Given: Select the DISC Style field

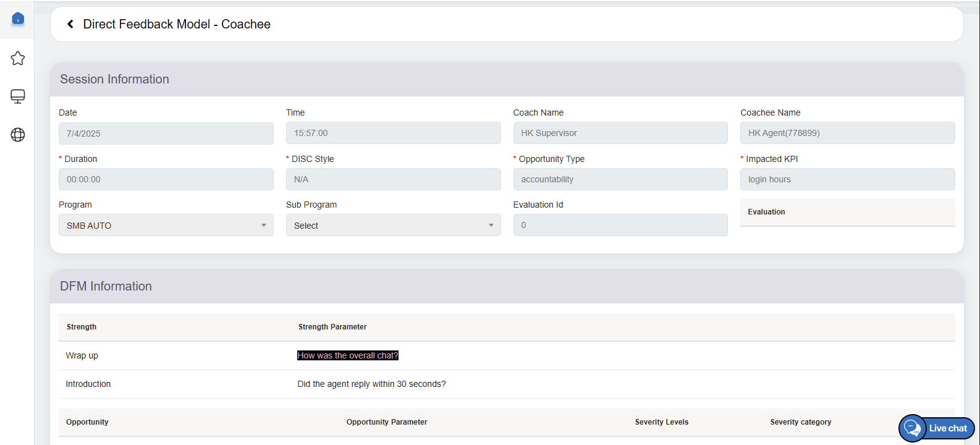Looking at the screenshot, I should [x=393, y=179].
